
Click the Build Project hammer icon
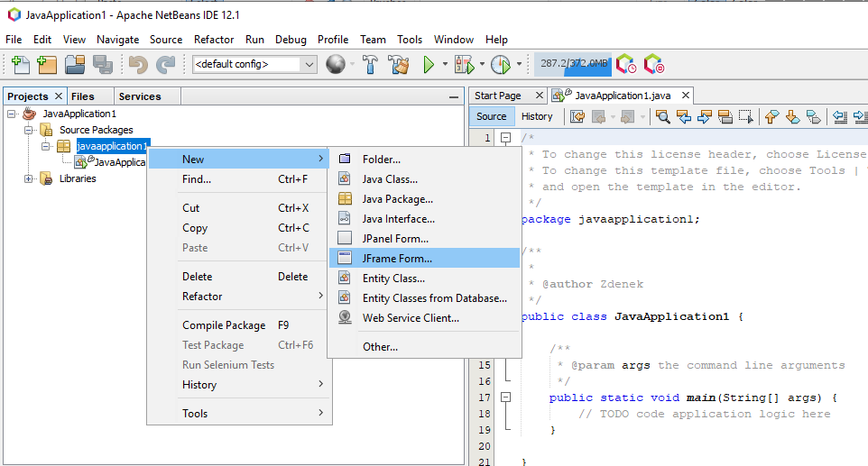(370, 64)
